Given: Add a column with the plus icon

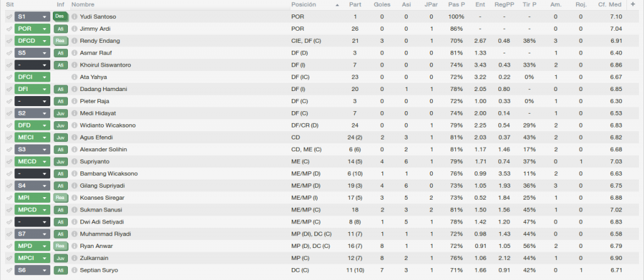Looking at the screenshot, I should tap(633, 4).
